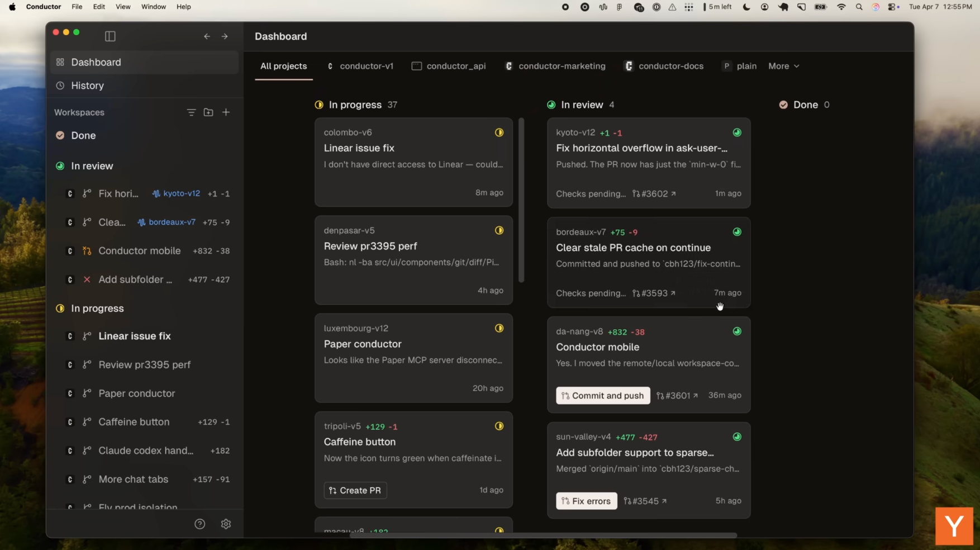Viewport: 980px width, 550px height.
Task: Select Review pr3395 perf in sidebar
Action: point(144,365)
